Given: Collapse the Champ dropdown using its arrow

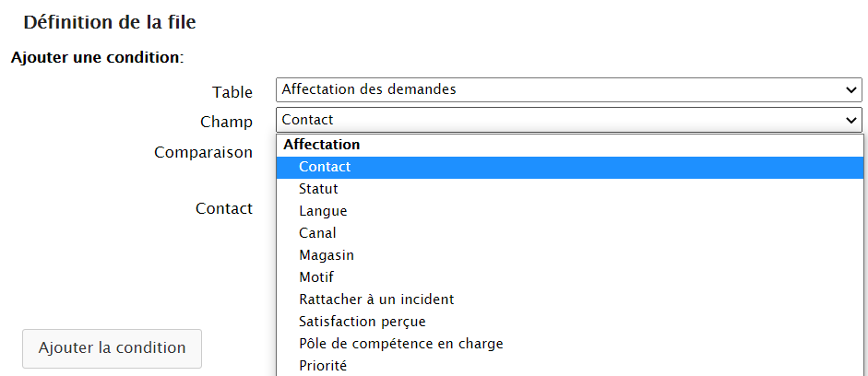Looking at the screenshot, I should 850,120.
